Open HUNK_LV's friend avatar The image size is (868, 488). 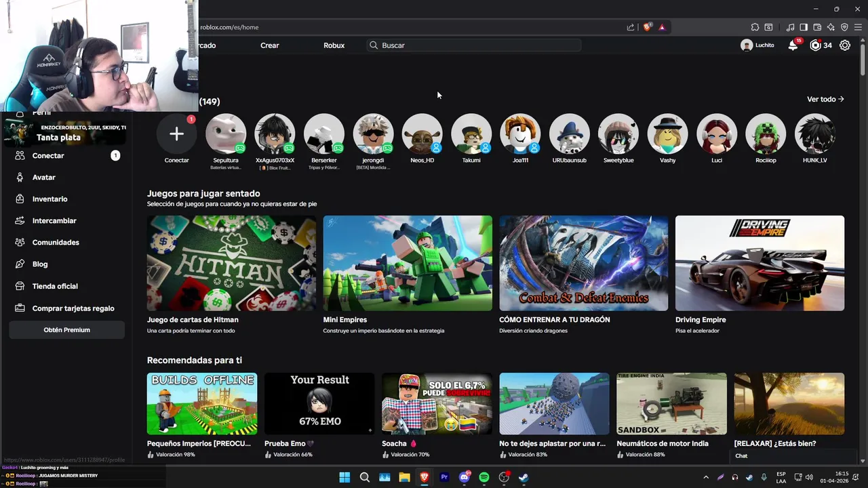tap(815, 134)
